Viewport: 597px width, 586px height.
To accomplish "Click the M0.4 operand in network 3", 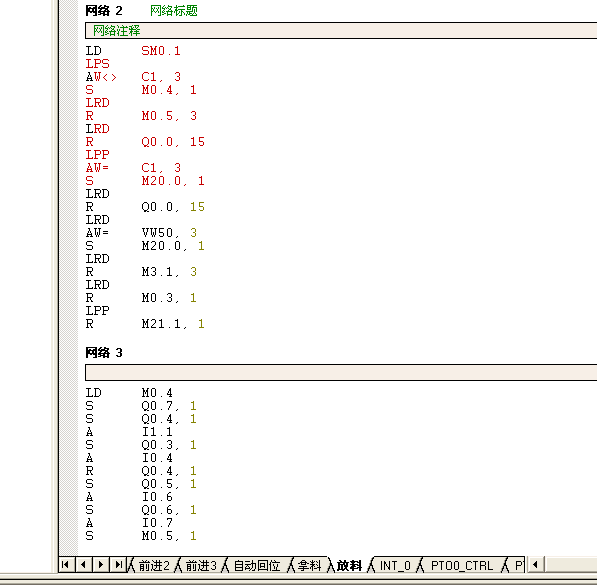I will point(157,393).
